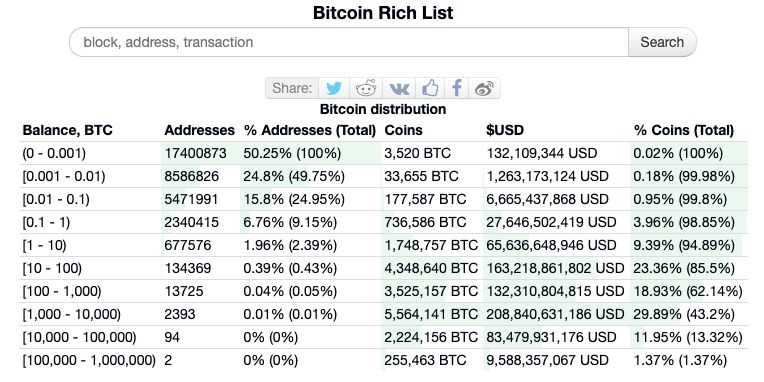Click the % Coins (Total) column header
Viewport: 764px width, 382px height.
pos(684,131)
